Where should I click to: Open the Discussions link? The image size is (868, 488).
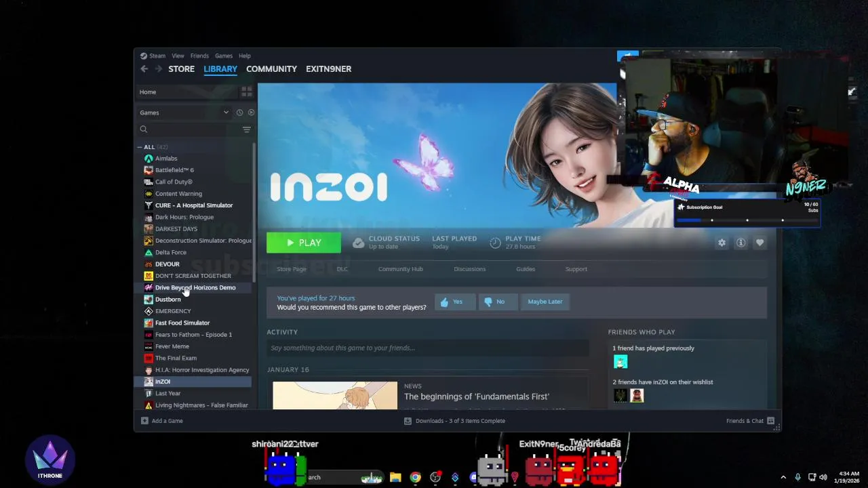pos(470,269)
